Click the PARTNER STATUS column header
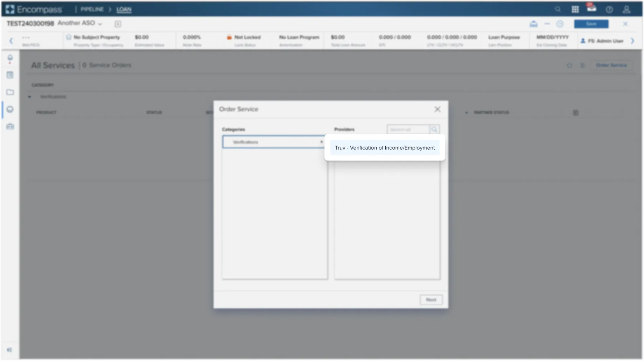Screen dimensions: 644x361 point(491,112)
